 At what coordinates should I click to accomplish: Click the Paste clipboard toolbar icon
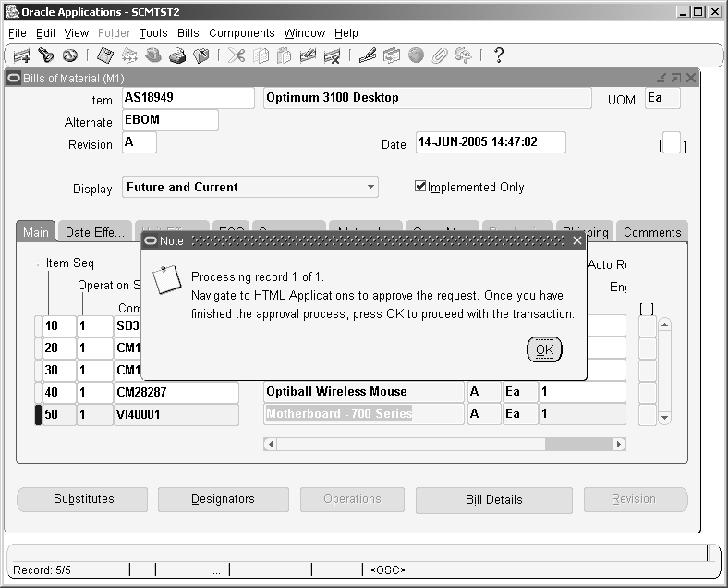point(285,55)
